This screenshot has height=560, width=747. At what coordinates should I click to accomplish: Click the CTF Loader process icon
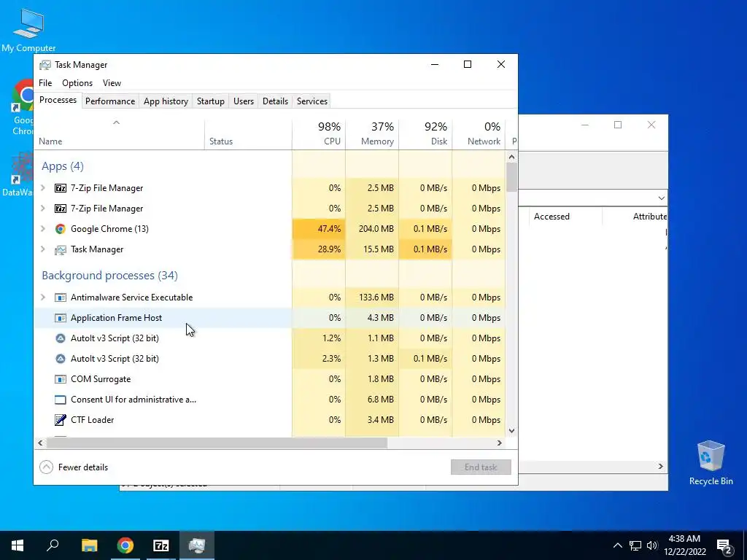click(61, 420)
